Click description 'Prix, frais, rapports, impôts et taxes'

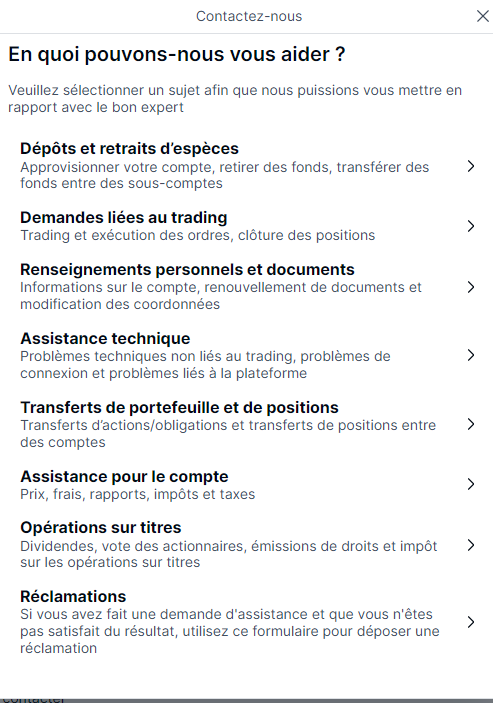tap(138, 495)
